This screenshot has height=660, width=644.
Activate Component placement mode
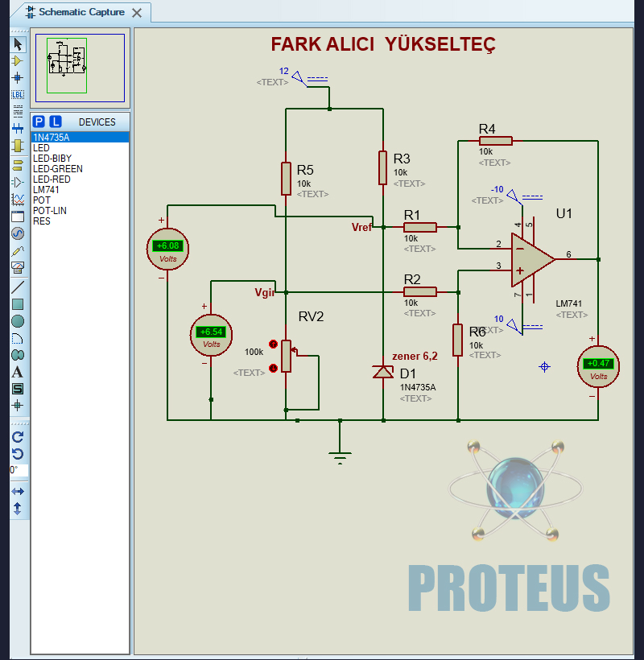point(18,62)
